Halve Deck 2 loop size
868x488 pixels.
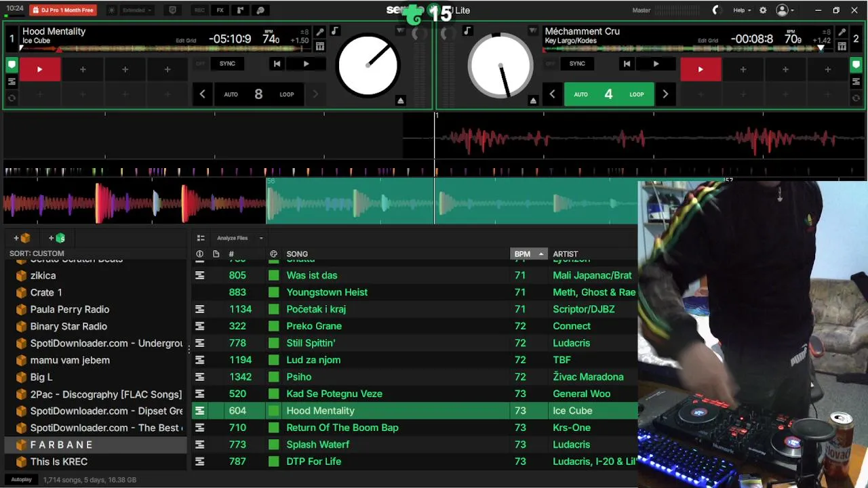(x=552, y=94)
